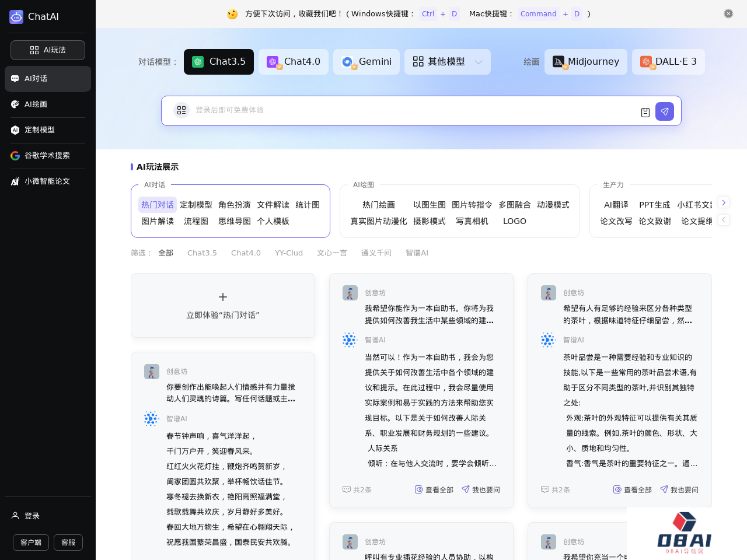This screenshot has height=560, width=747.
Task: Filter examples by Chat4.0
Action: [246, 253]
